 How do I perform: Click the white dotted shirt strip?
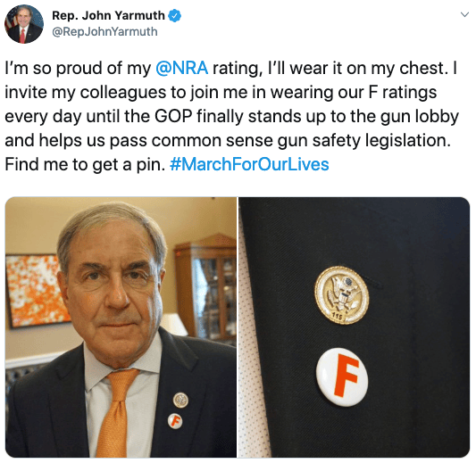point(252,364)
